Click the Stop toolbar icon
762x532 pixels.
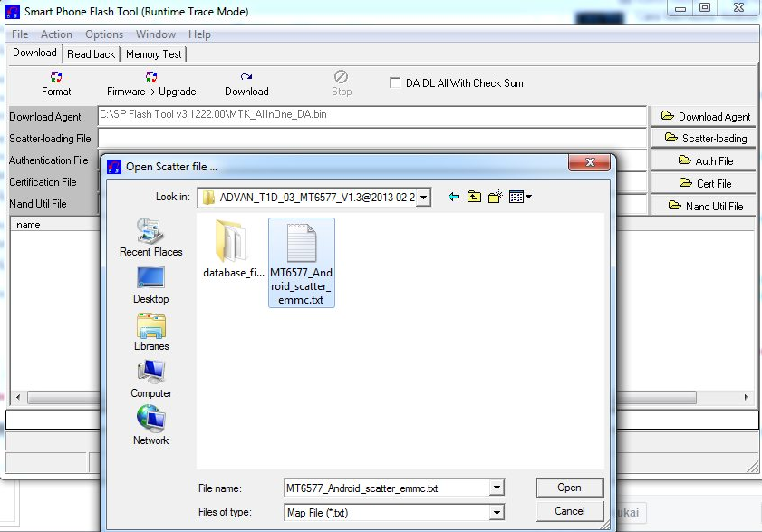click(x=342, y=76)
